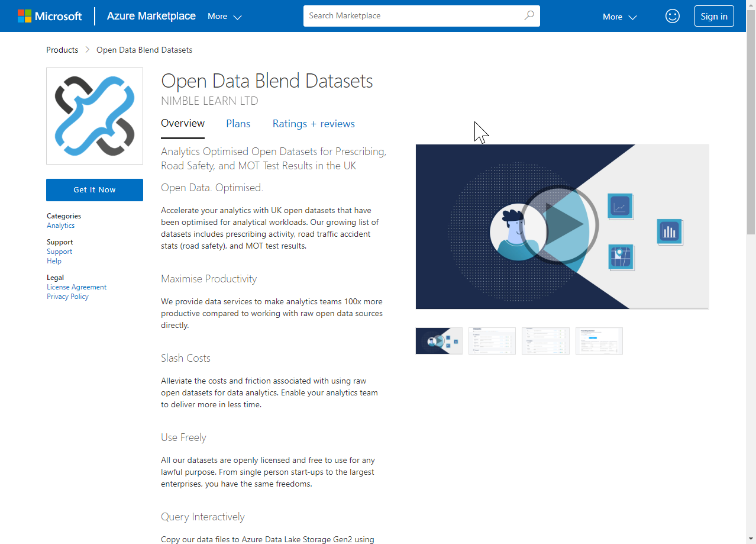The height and width of the screenshot is (544, 756).
Task: Select the fourth screenshot thumbnail
Action: (599, 341)
